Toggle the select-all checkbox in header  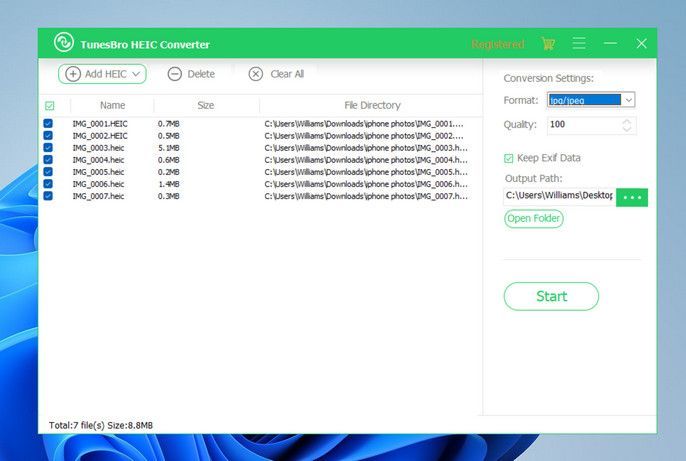coord(49,105)
